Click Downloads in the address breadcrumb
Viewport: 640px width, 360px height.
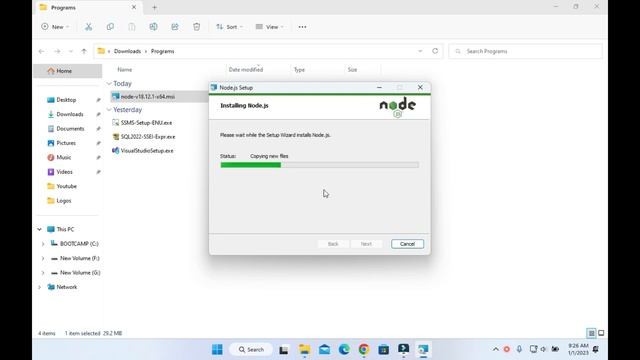click(127, 51)
